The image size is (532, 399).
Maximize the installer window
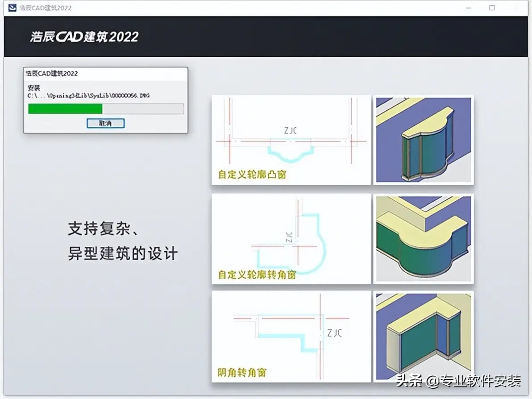tap(492, 8)
